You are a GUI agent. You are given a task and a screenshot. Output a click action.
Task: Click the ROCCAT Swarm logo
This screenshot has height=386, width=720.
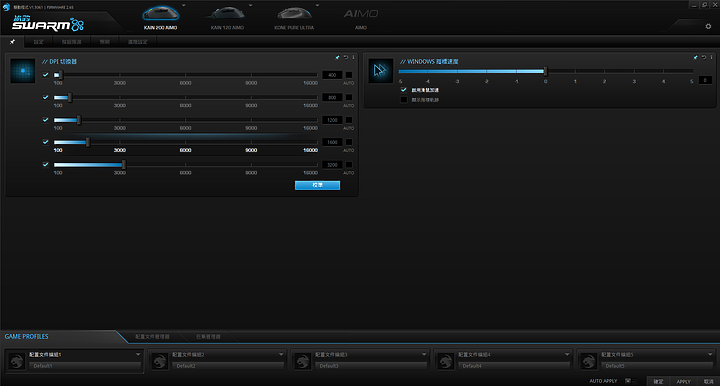[x=48, y=23]
